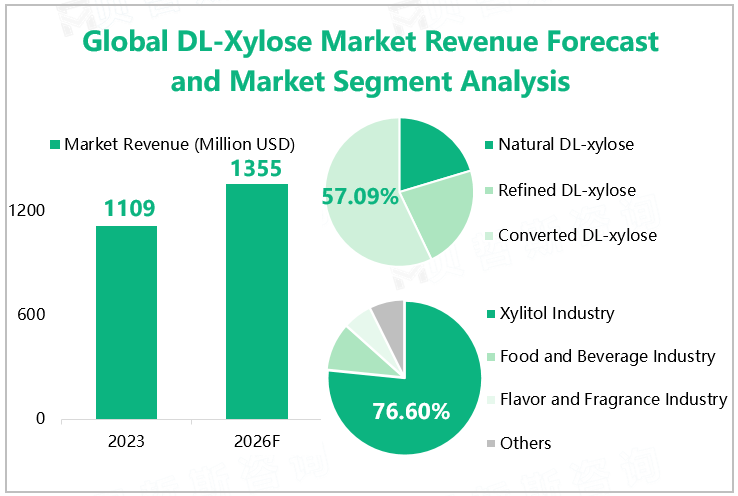
Task: Click the 1200 y-axis label
Action: click(x=27, y=211)
